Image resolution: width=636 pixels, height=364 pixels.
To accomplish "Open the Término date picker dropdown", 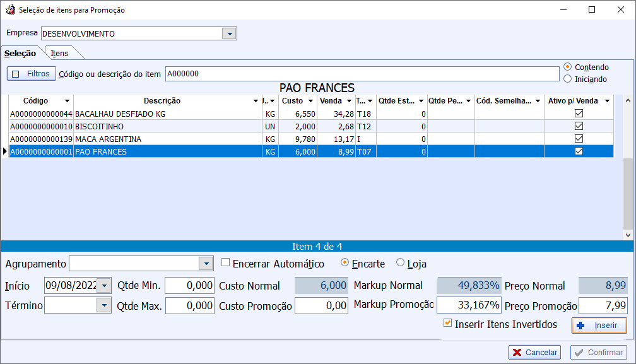I will coord(103,306).
